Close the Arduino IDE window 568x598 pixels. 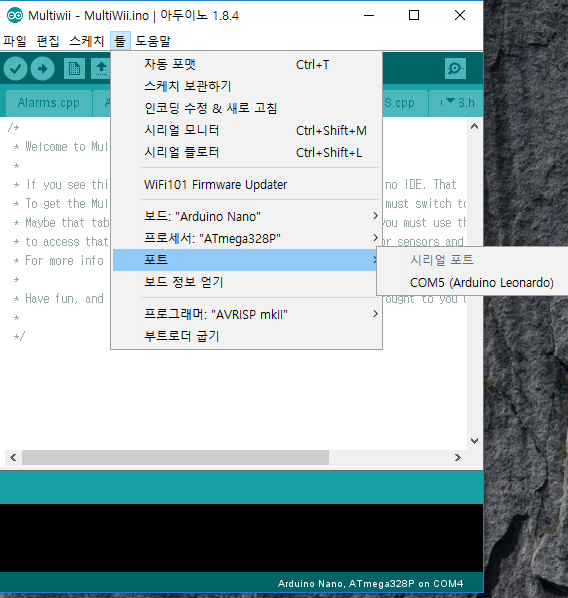[x=460, y=15]
